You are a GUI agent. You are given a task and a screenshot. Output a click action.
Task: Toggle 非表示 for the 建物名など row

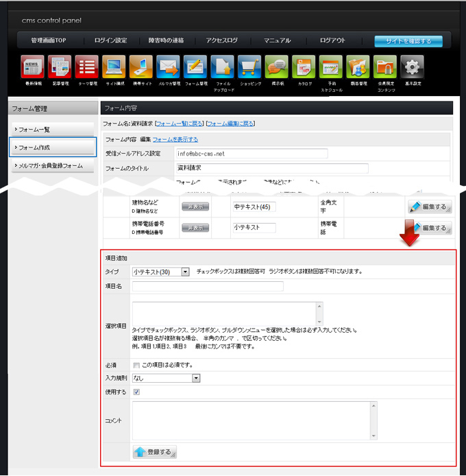pyautogui.click(x=195, y=206)
